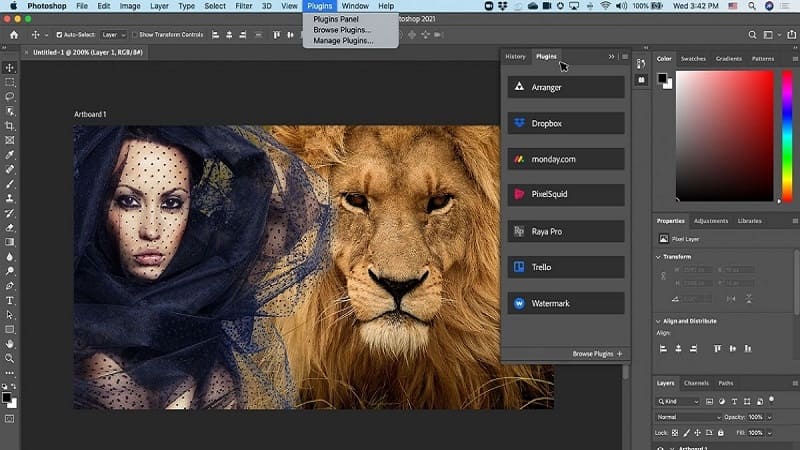Screen dimensions: 800x450
Task: Open the Filter menu
Action: [x=243, y=6]
